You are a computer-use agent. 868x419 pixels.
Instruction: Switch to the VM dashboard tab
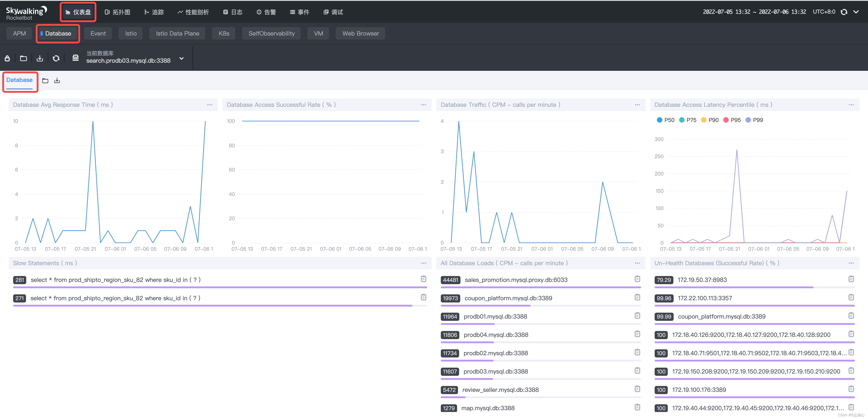pos(318,33)
